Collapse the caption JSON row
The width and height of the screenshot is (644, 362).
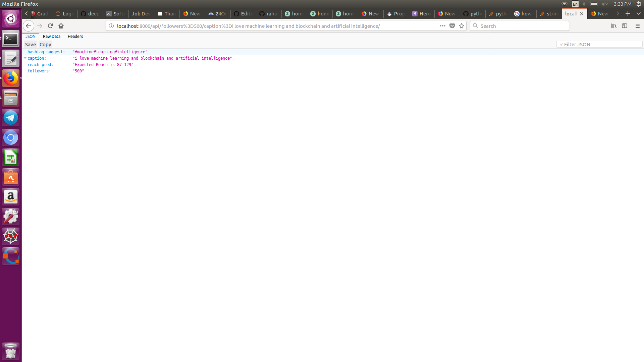click(x=25, y=58)
